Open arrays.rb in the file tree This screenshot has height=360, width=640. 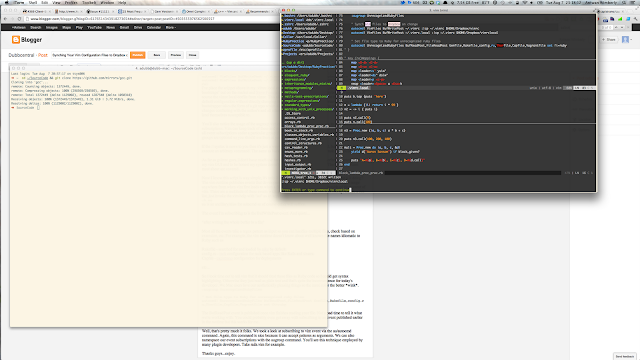click(292, 122)
